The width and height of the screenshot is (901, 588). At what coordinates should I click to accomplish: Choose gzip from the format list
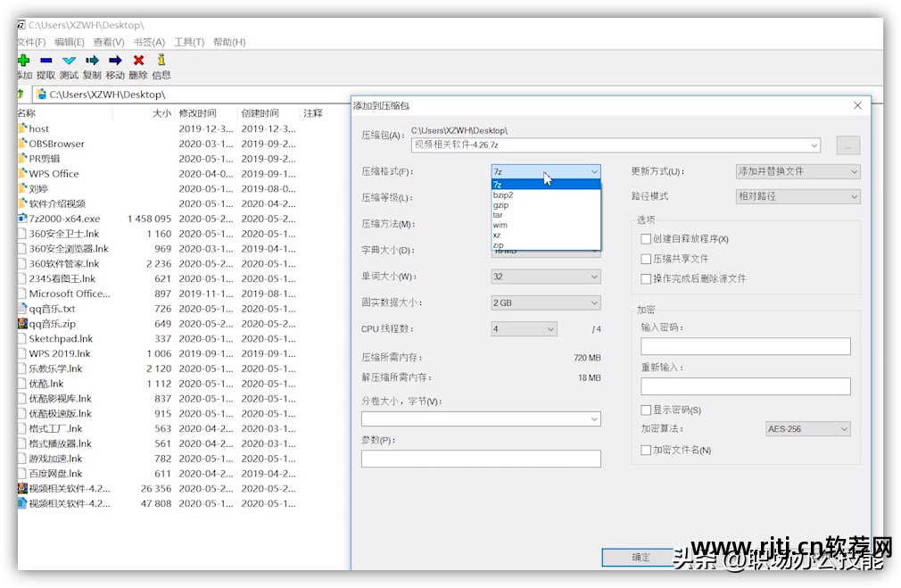(x=546, y=204)
